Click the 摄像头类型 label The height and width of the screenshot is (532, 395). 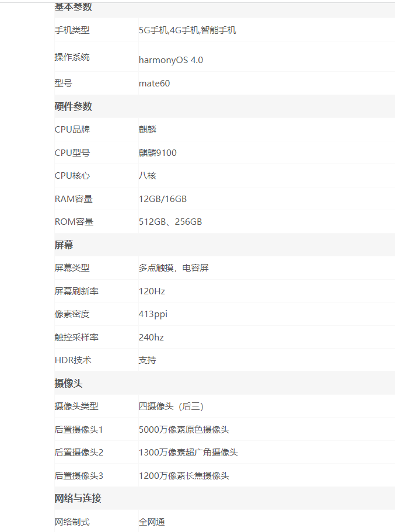coord(76,406)
